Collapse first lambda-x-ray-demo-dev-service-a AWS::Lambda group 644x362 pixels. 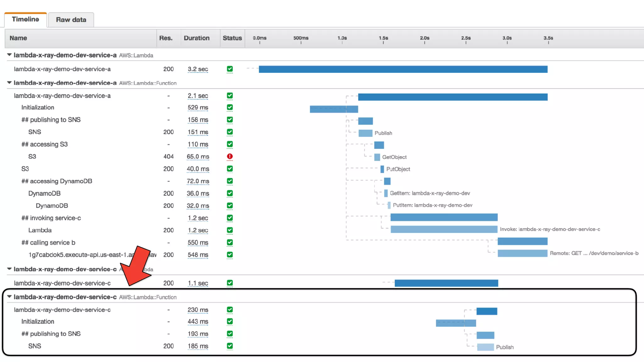pyautogui.click(x=9, y=55)
